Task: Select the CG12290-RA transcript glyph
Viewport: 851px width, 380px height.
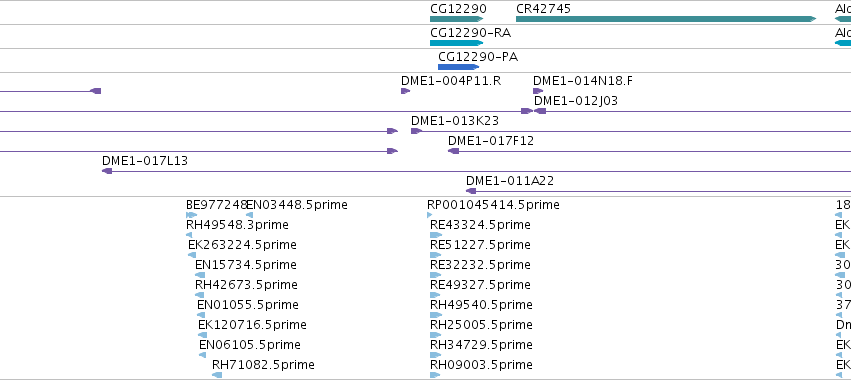Action: tap(456, 43)
